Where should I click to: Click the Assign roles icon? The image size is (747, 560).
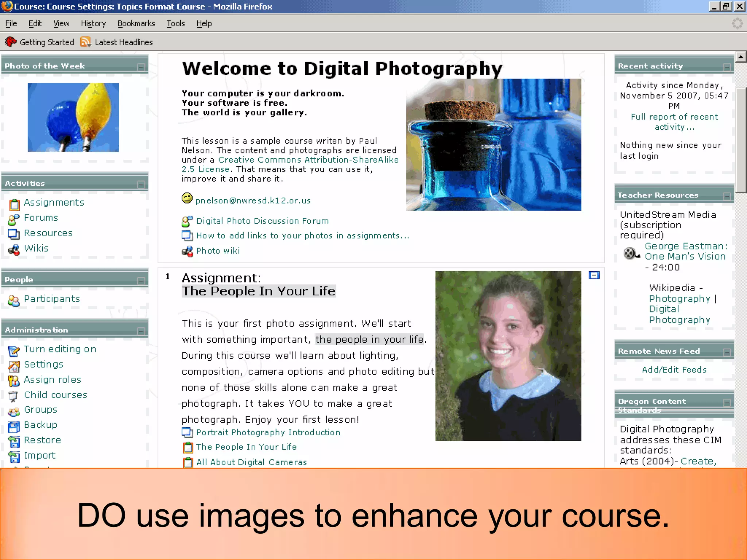[14, 381]
